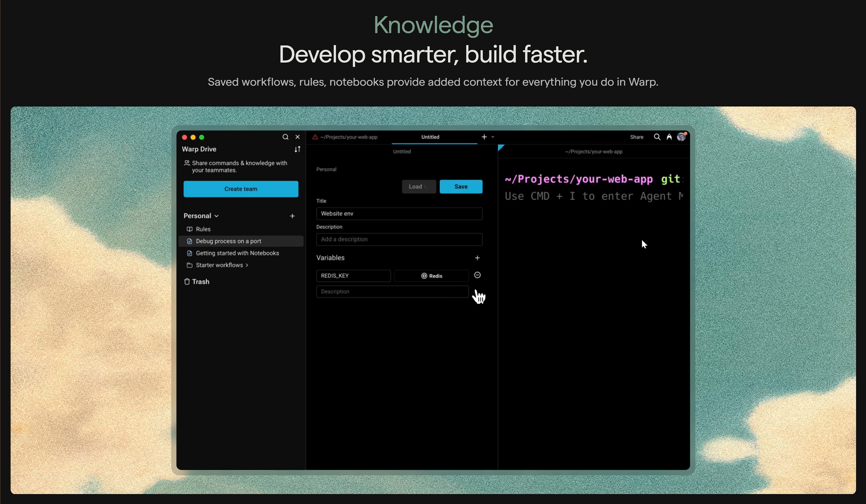Click the blue pane indicator corner
Screen dimensions: 866x504
[x=501, y=148]
